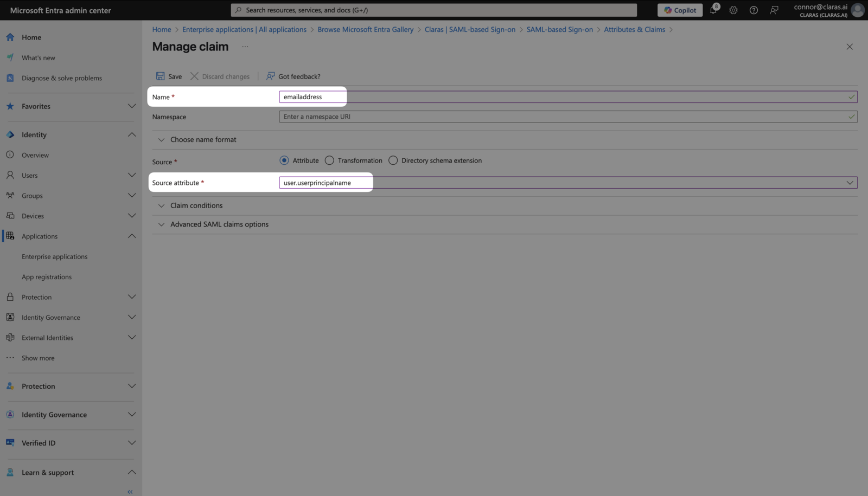Expand the Verified ID chevron
This screenshot has width=868, height=496.
(132, 443)
